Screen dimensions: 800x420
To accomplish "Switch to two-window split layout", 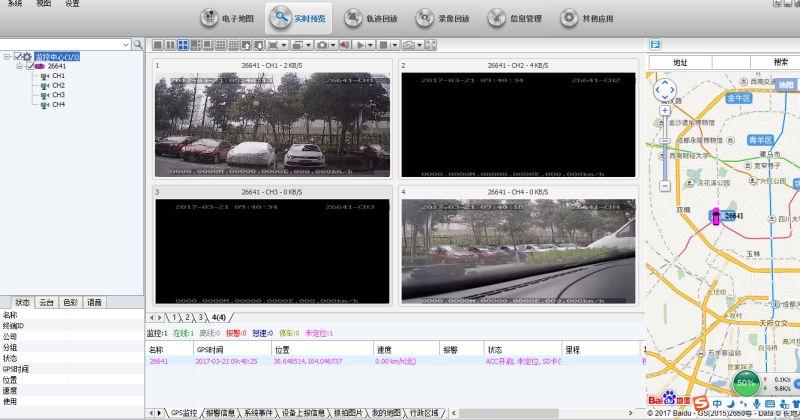I will click(170, 45).
